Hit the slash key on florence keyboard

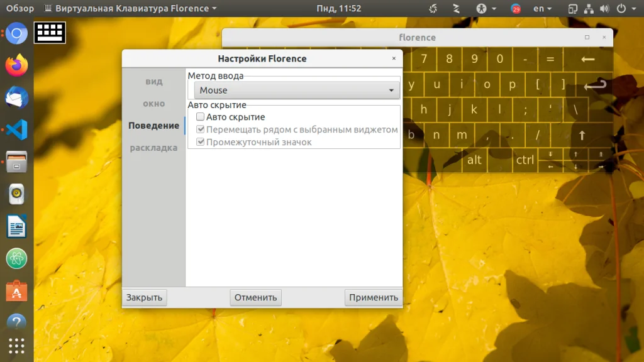point(537,135)
